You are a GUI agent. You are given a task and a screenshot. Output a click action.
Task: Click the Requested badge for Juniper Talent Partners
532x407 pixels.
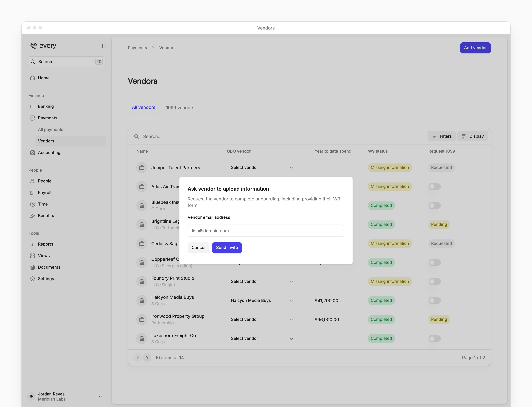click(441, 167)
